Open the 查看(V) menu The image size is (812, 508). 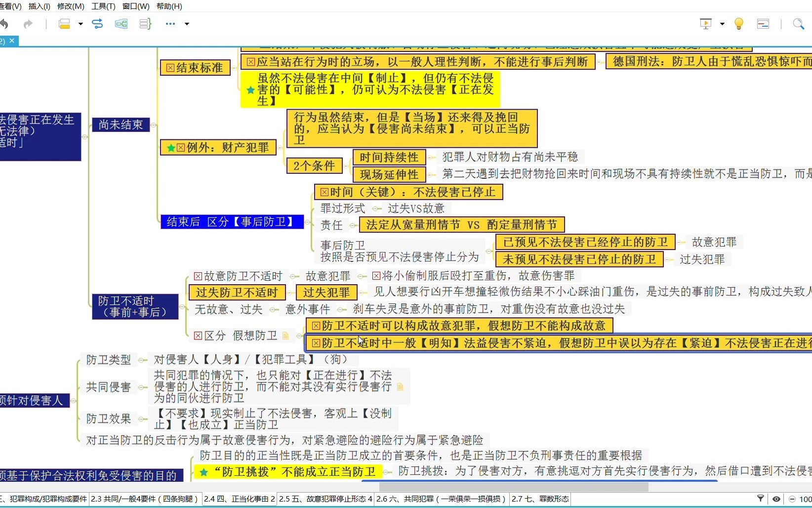[10, 6]
